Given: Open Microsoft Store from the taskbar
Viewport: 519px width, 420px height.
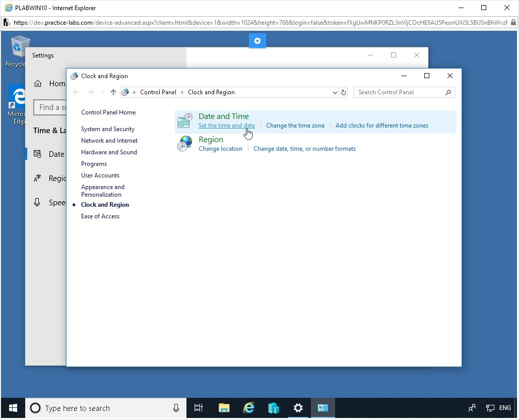Looking at the screenshot, I should point(274,408).
